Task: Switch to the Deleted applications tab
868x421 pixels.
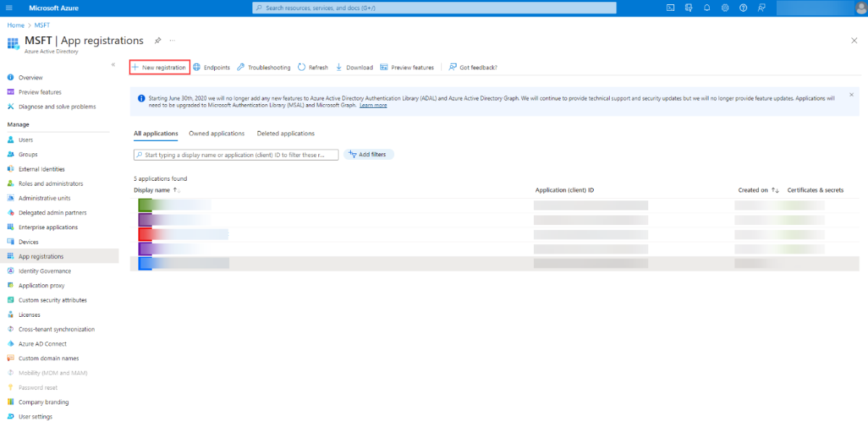Action: point(286,134)
